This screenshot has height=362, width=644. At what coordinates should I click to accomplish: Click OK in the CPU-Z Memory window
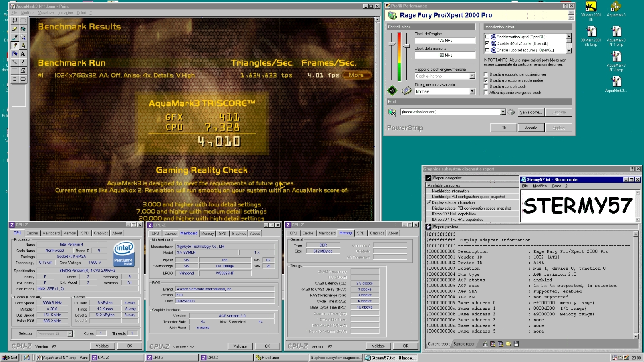point(405,346)
